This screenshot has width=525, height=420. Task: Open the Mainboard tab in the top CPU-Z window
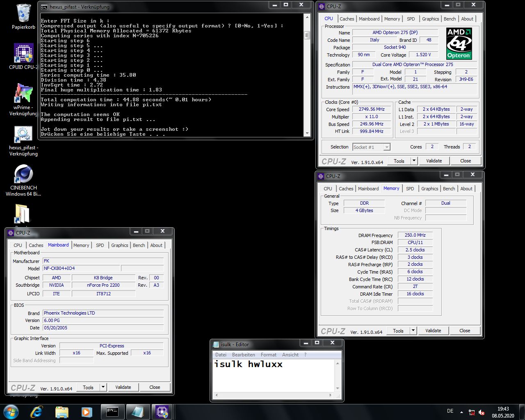[x=369, y=19]
